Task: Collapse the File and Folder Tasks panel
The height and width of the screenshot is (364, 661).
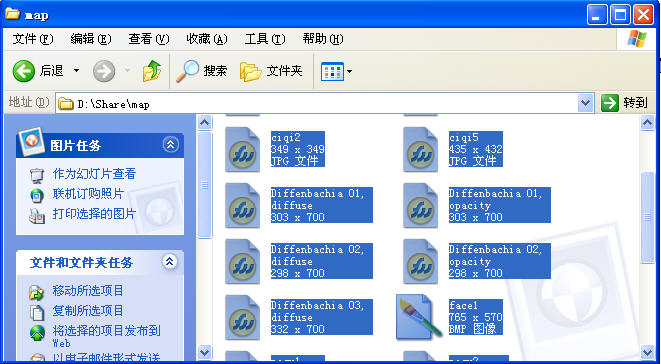Action: tap(169, 262)
